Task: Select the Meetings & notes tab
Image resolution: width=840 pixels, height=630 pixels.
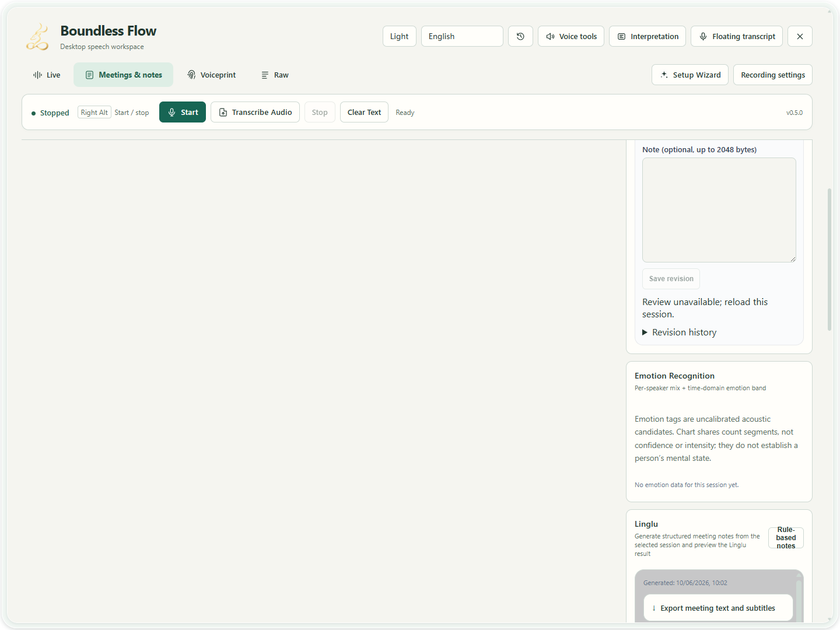Action: pos(124,75)
